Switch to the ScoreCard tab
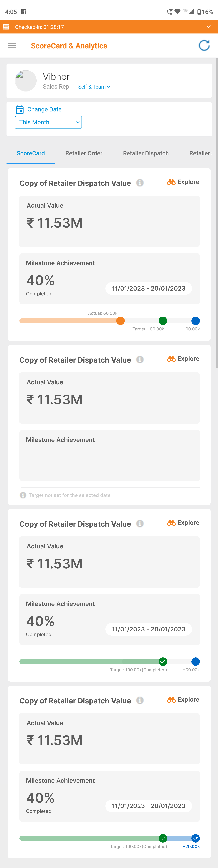The height and width of the screenshot is (868, 218). (x=31, y=153)
